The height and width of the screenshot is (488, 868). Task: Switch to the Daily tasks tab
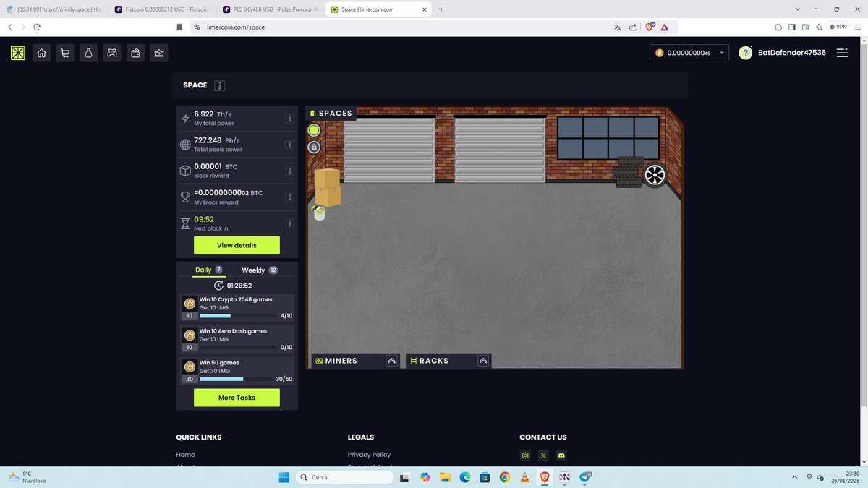[209, 270]
